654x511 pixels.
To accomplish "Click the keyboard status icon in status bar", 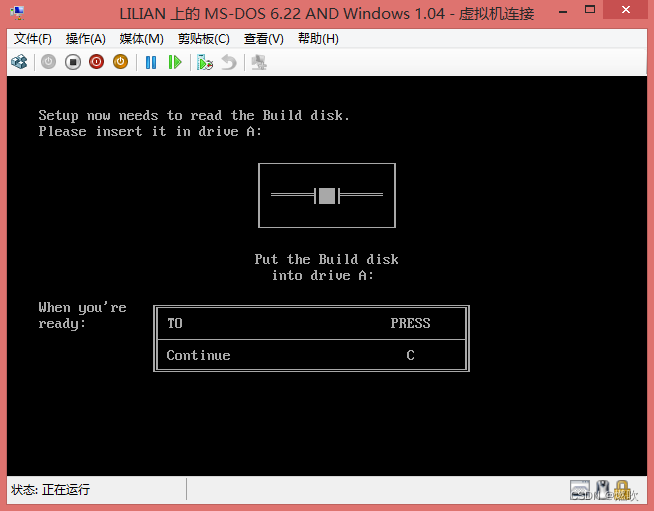I will (580, 490).
